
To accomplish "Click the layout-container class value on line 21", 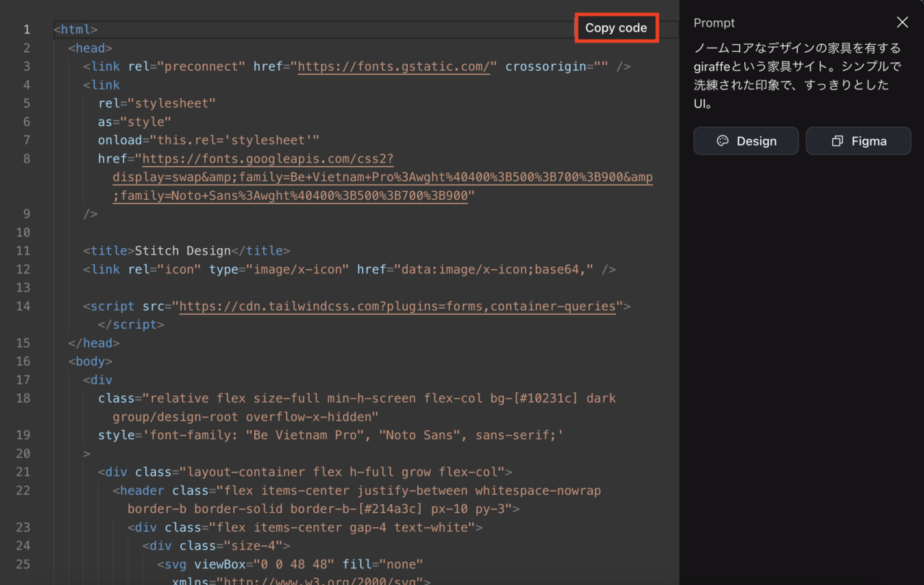I will click(x=342, y=472).
